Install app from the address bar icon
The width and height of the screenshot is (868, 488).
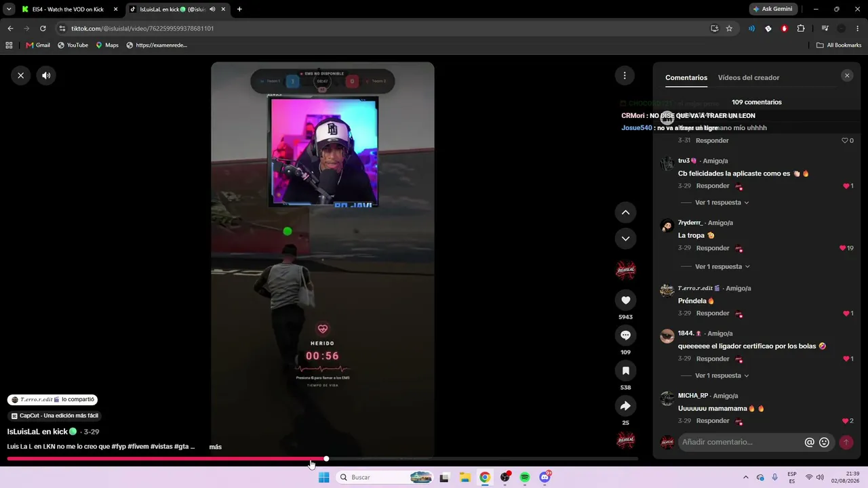[714, 28]
